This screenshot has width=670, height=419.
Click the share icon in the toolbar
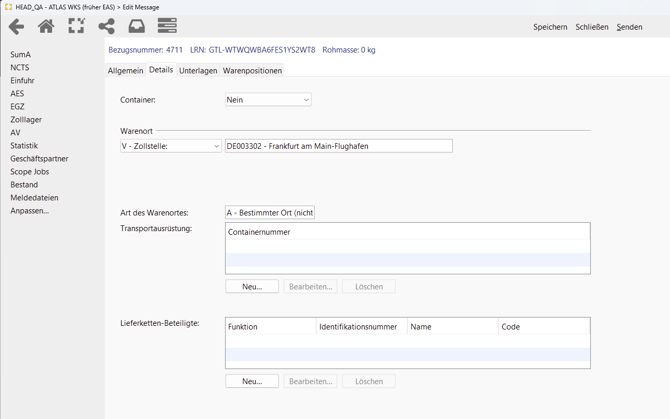tap(106, 26)
